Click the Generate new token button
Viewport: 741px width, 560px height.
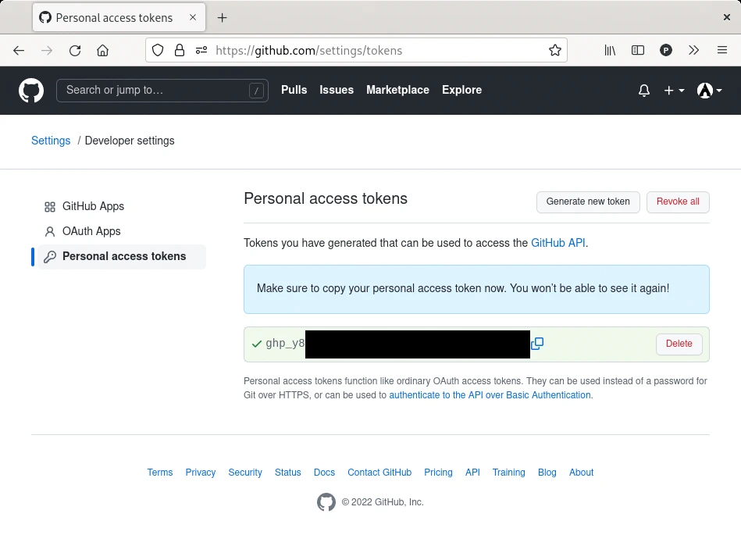588,202
